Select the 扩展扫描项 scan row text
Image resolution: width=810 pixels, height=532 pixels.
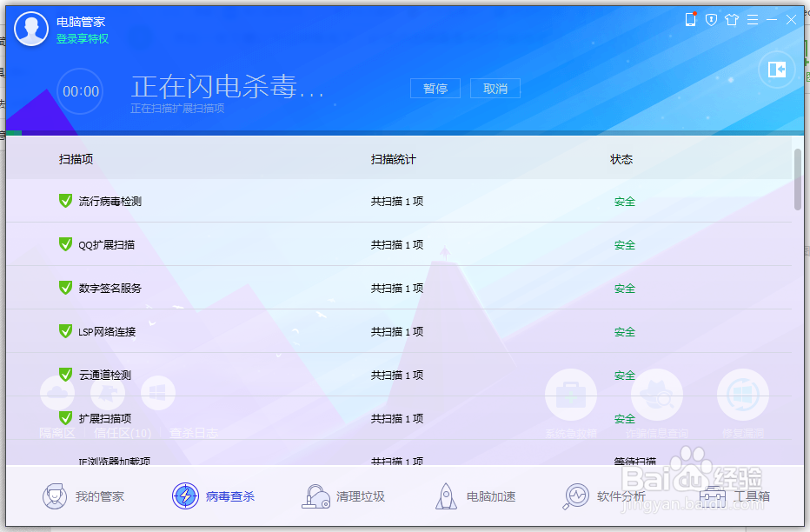(105, 418)
